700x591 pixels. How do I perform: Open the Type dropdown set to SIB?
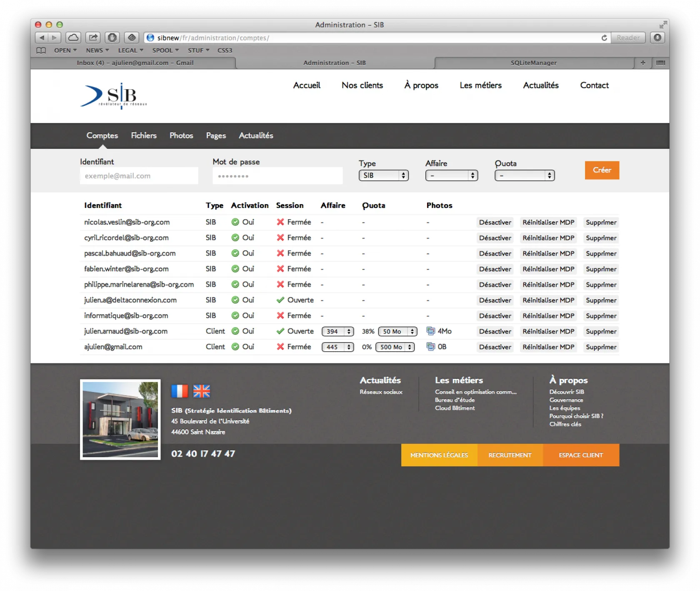click(383, 175)
